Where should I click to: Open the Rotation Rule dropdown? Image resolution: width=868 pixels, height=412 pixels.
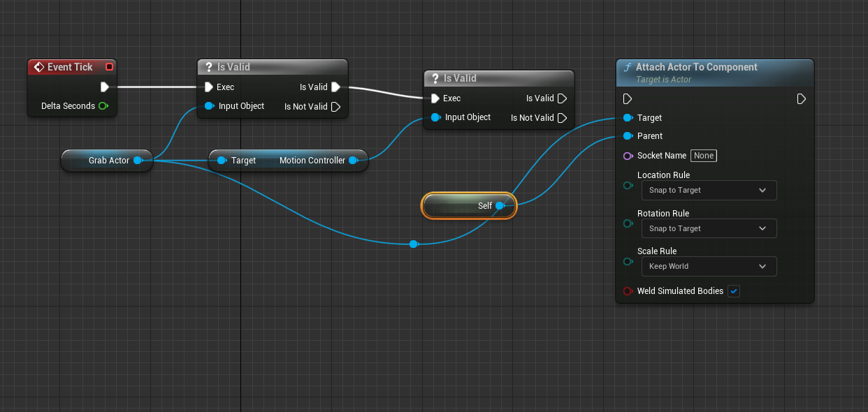pyautogui.click(x=709, y=228)
